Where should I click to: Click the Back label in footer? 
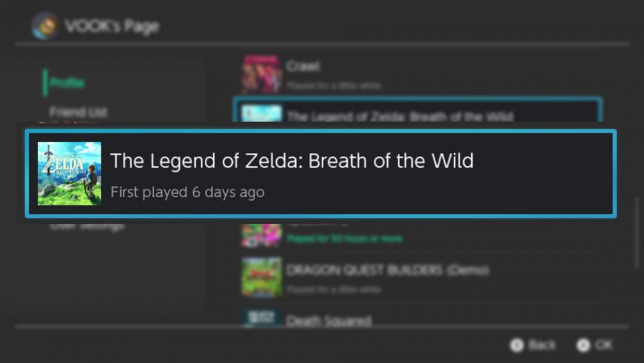pos(542,346)
